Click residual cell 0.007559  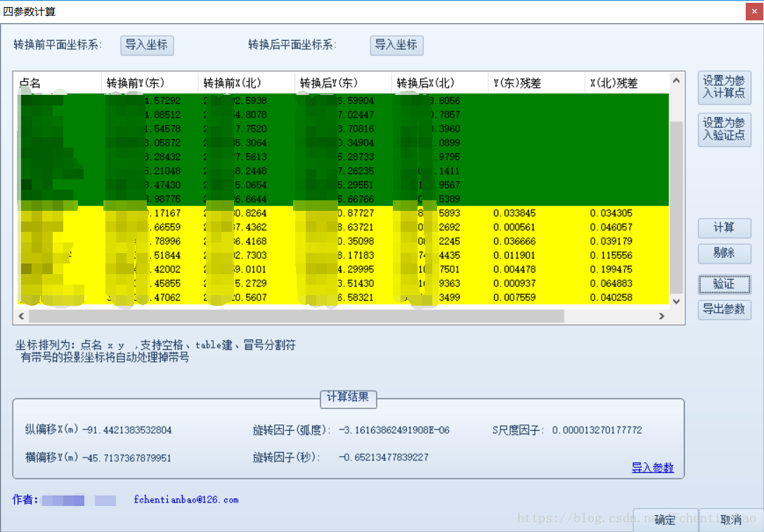(514, 298)
